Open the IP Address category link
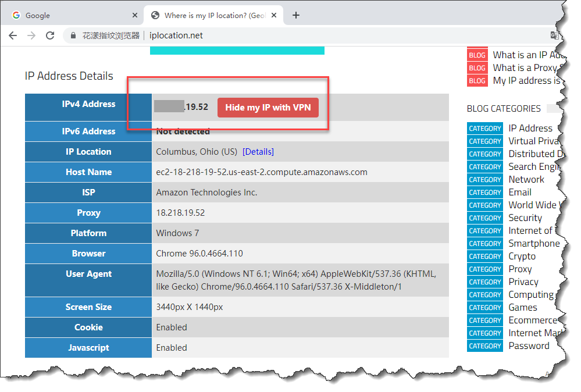The height and width of the screenshot is (392, 581). [530, 128]
